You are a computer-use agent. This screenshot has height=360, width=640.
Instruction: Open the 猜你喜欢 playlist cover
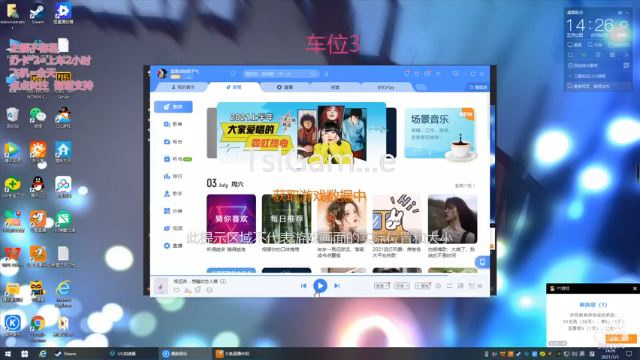pyautogui.click(x=231, y=219)
